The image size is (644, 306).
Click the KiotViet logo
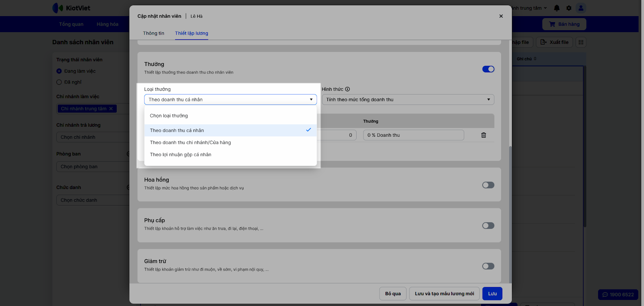[72, 8]
